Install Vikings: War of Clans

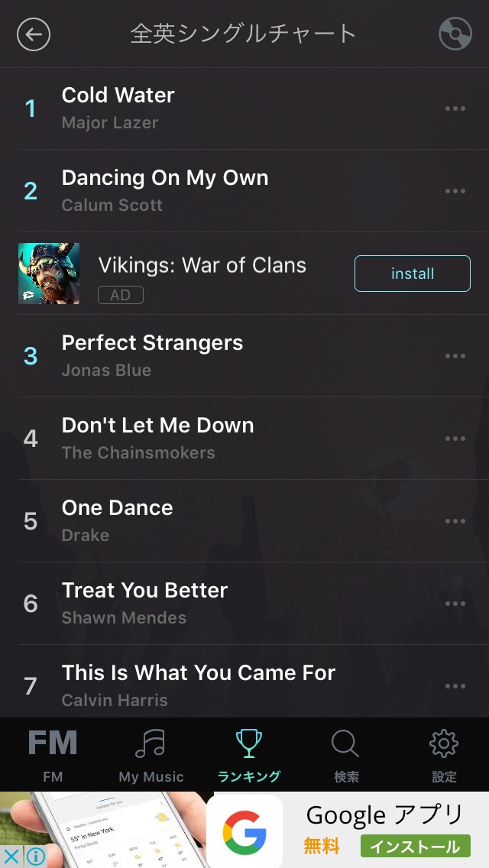point(413,274)
